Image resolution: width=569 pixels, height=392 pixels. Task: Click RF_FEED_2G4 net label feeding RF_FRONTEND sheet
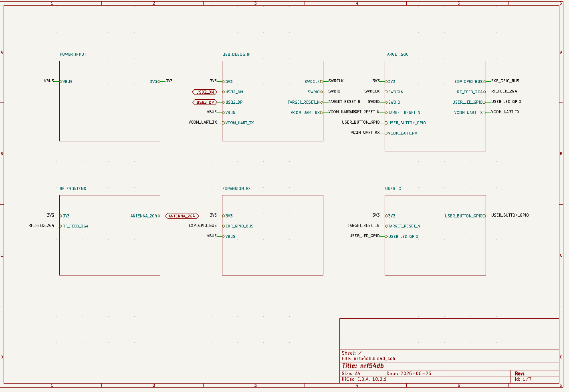click(41, 225)
